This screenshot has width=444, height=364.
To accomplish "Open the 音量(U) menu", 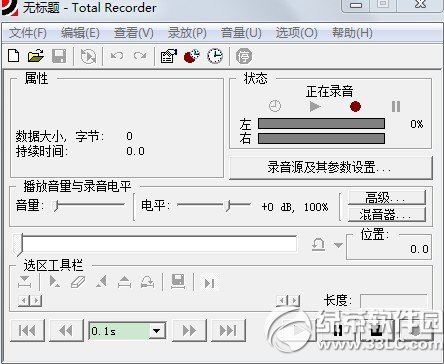I will click(241, 33).
